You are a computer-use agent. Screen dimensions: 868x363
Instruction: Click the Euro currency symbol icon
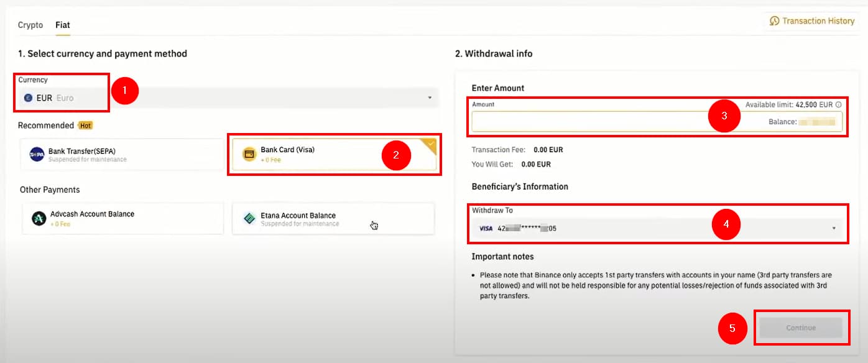click(28, 98)
